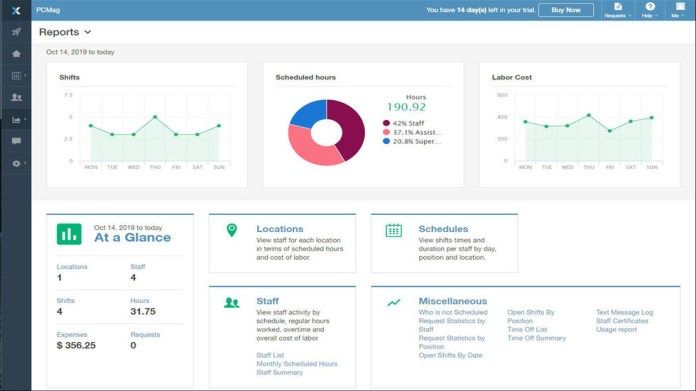Click the Schedules calendar icon

[x=394, y=230]
